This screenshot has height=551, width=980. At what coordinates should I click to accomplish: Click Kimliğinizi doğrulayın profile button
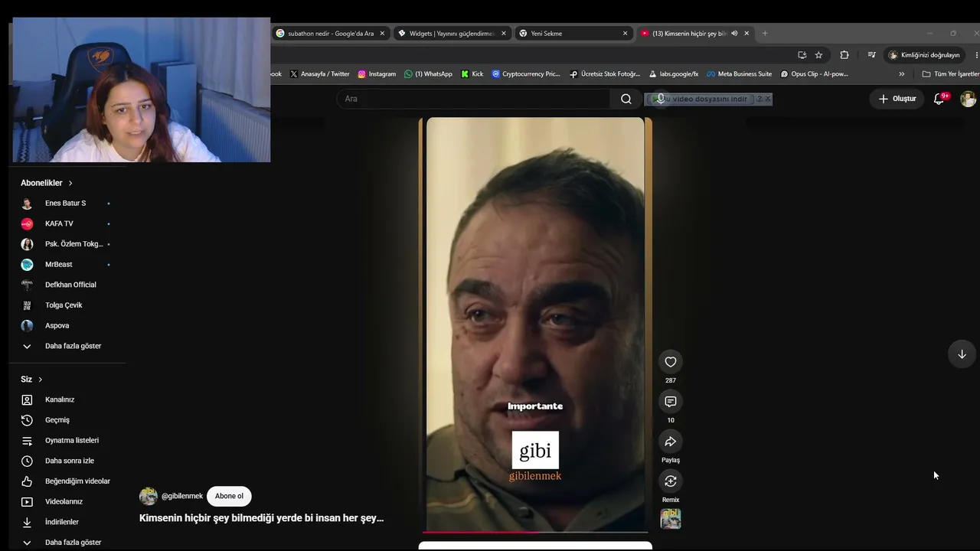pos(923,55)
